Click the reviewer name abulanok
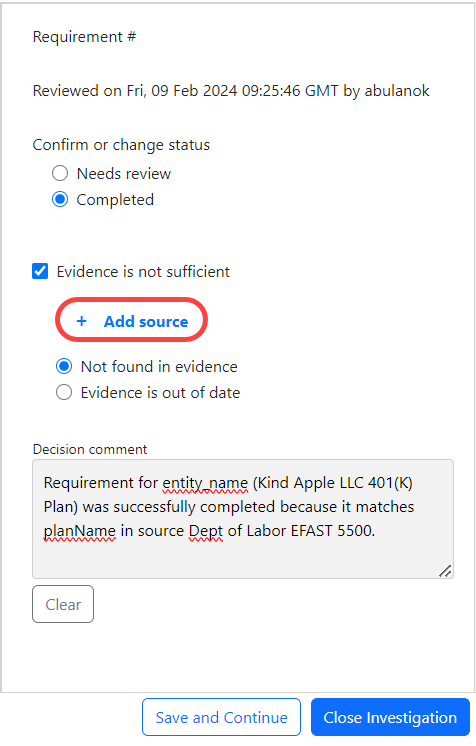 pyautogui.click(x=397, y=90)
